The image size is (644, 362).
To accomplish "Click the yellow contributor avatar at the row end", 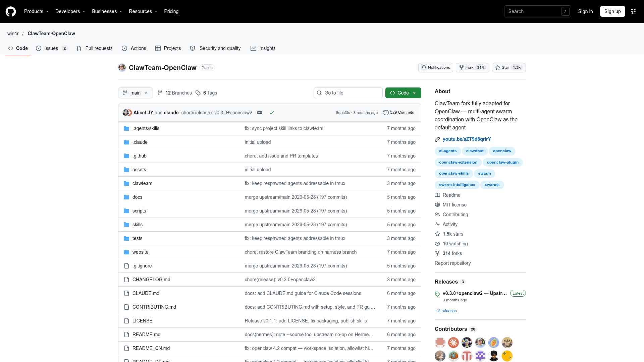I will click(507, 356).
